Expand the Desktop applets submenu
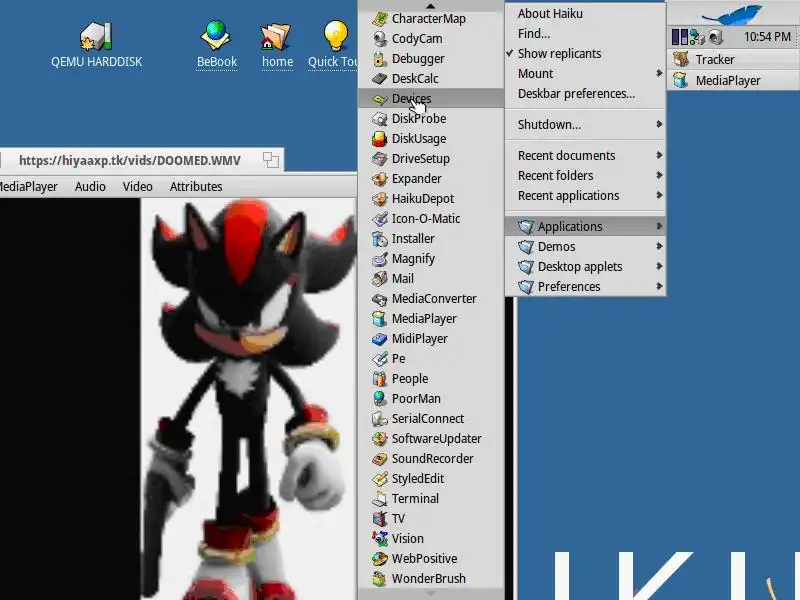Image resolution: width=800 pixels, height=600 pixels. [585, 266]
